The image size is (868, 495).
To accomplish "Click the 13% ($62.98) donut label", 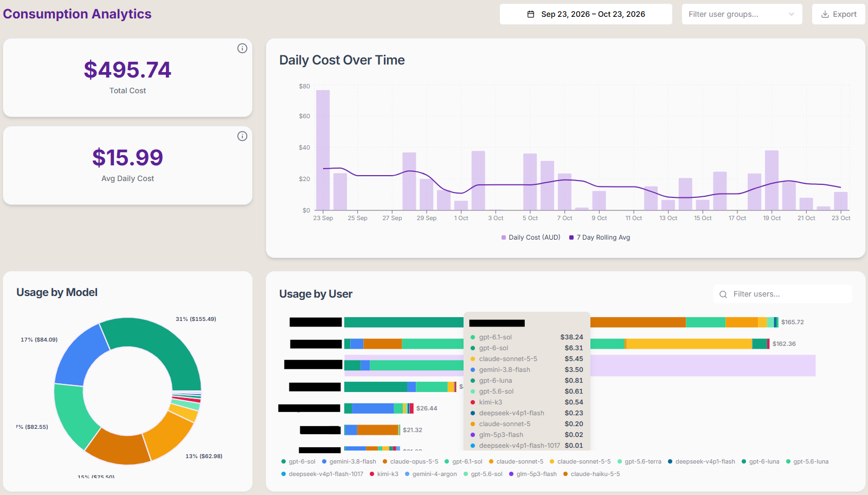I will (x=204, y=456).
